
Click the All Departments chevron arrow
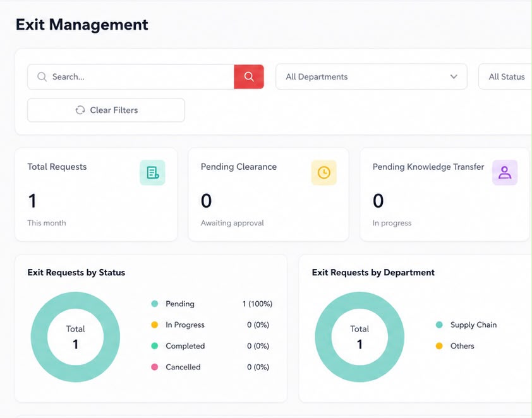tap(454, 76)
